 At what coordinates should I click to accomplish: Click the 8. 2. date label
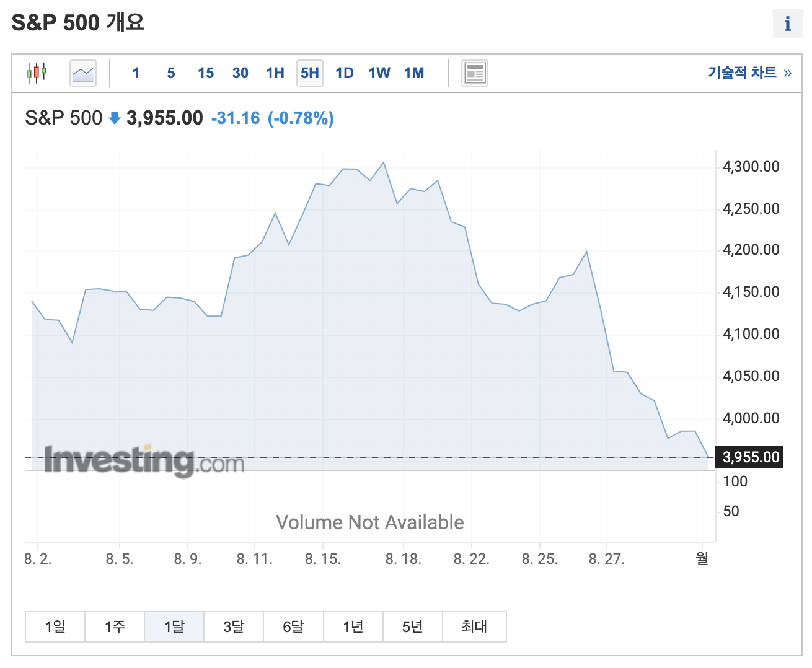38,559
